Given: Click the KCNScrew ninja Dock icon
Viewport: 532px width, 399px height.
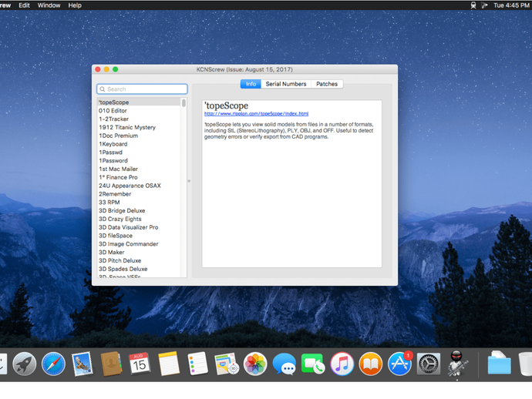Looking at the screenshot, I should (457, 364).
